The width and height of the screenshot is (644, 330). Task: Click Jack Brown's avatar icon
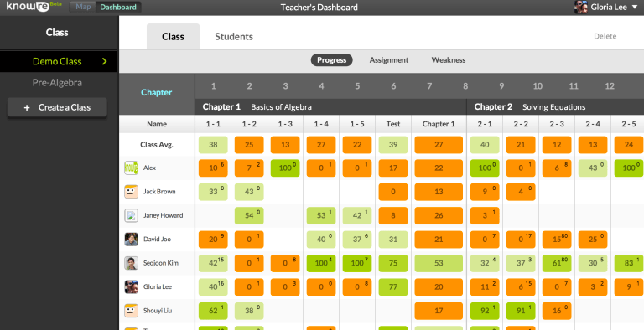[x=131, y=192]
